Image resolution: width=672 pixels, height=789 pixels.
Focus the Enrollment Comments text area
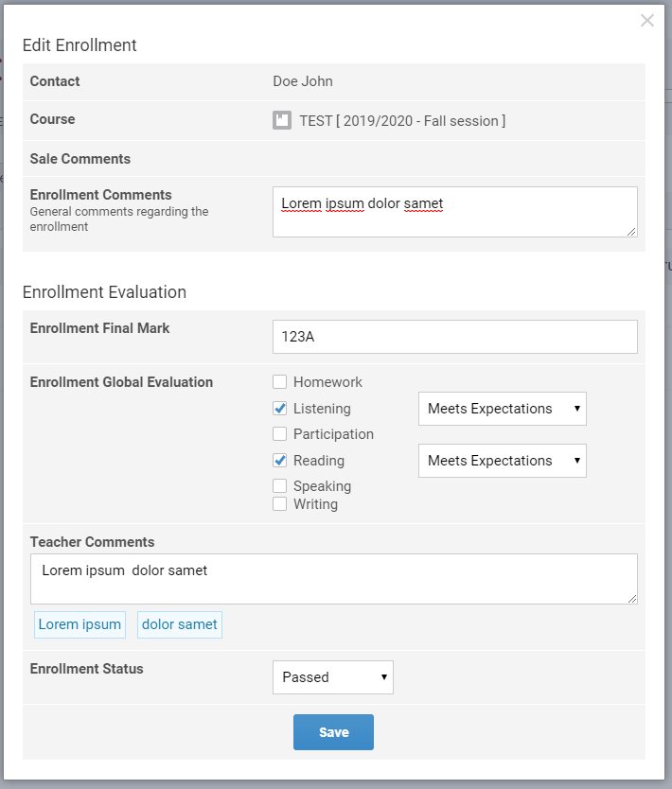click(x=454, y=212)
